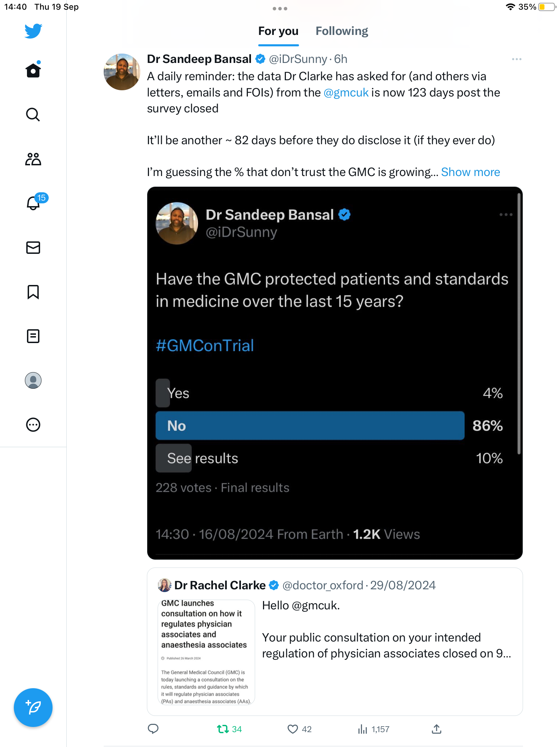Expand tweet text with Show more

click(470, 172)
